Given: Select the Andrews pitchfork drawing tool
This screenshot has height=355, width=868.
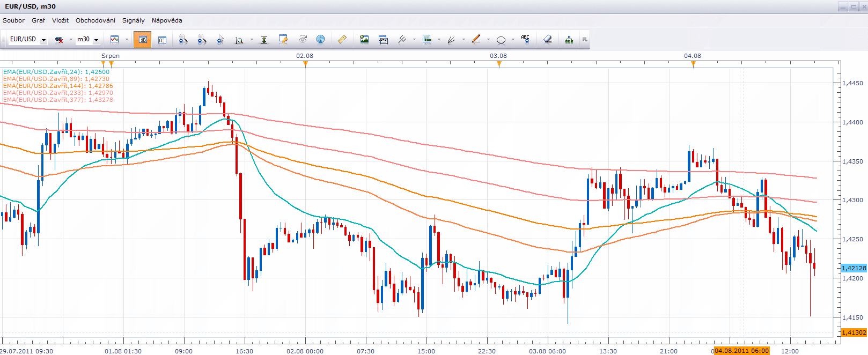Looking at the screenshot, I should click(x=402, y=40).
